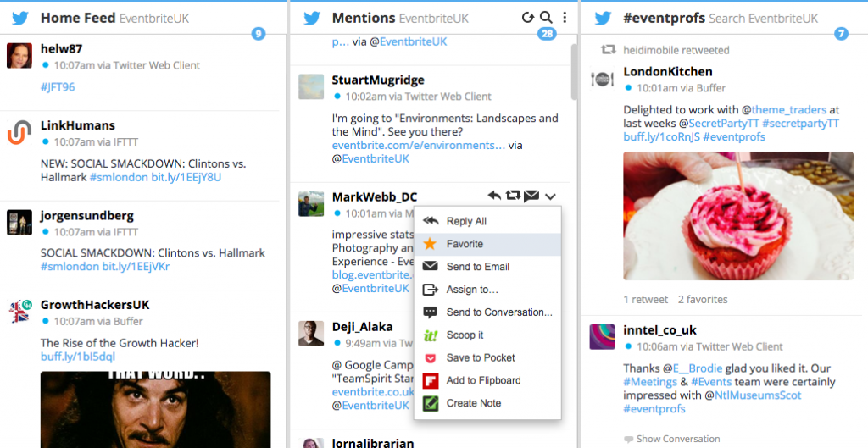868x448 pixels.
Task: Click @E__Brodie mention link
Action: [692, 368]
